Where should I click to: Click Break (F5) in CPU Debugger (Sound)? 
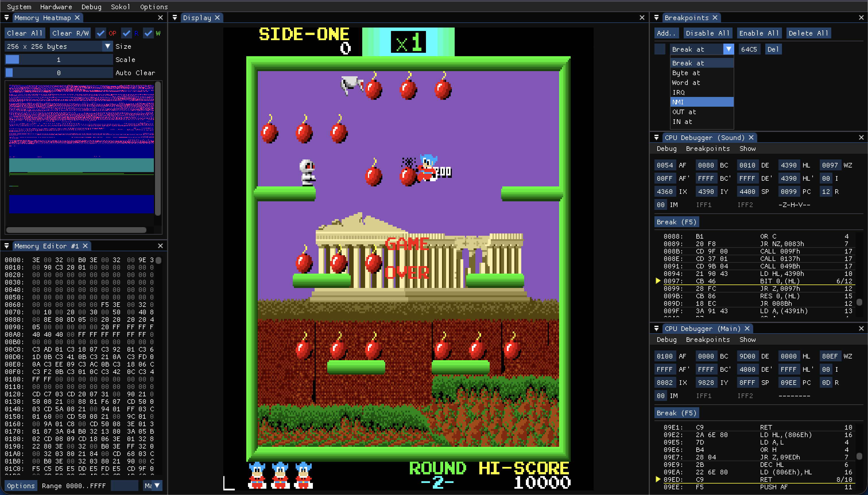(677, 222)
